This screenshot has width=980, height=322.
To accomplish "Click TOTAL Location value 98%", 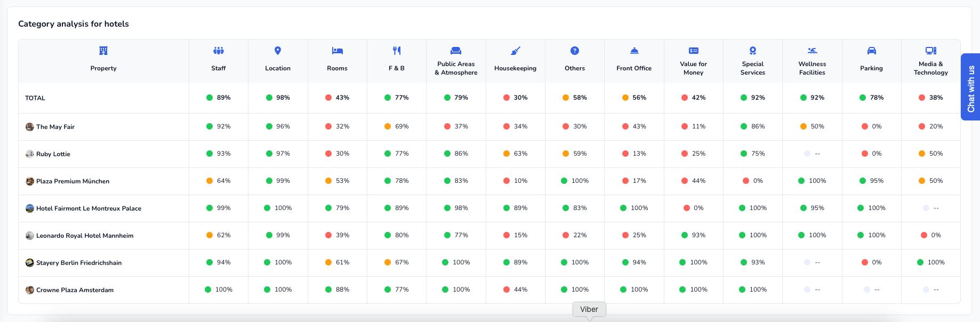I will (x=283, y=98).
